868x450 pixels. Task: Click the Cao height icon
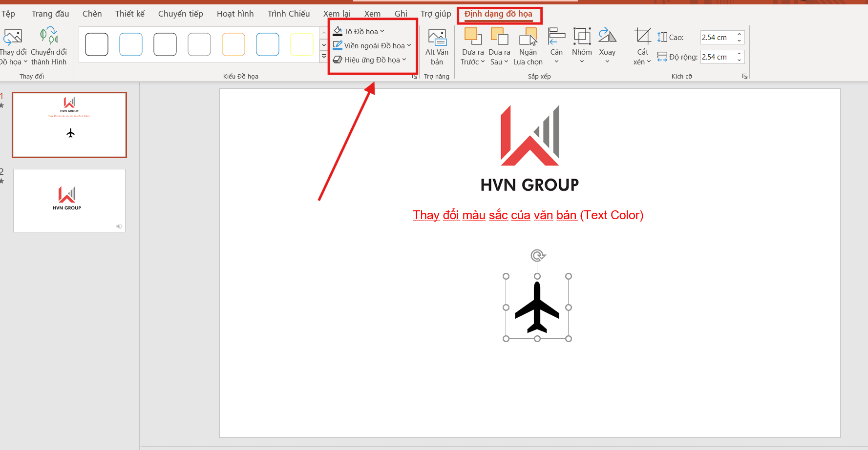coord(662,37)
